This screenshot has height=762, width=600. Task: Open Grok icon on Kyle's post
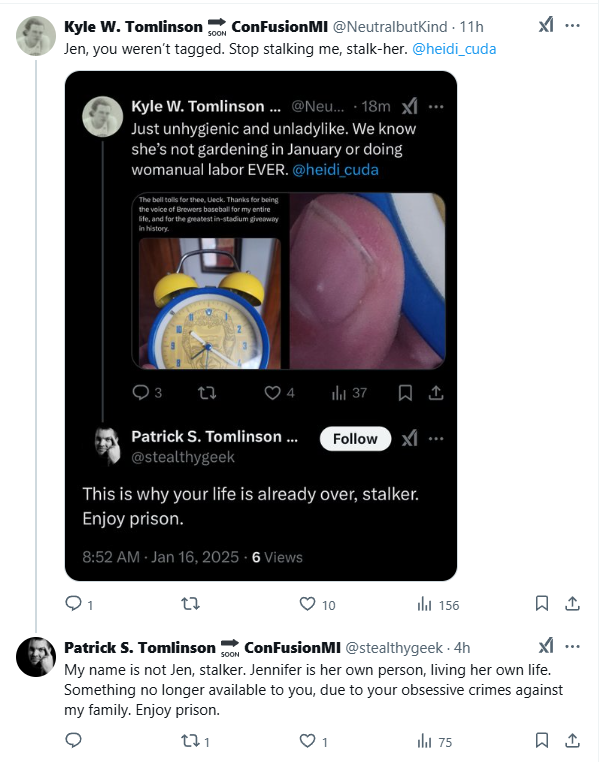click(x=546, y=26)
